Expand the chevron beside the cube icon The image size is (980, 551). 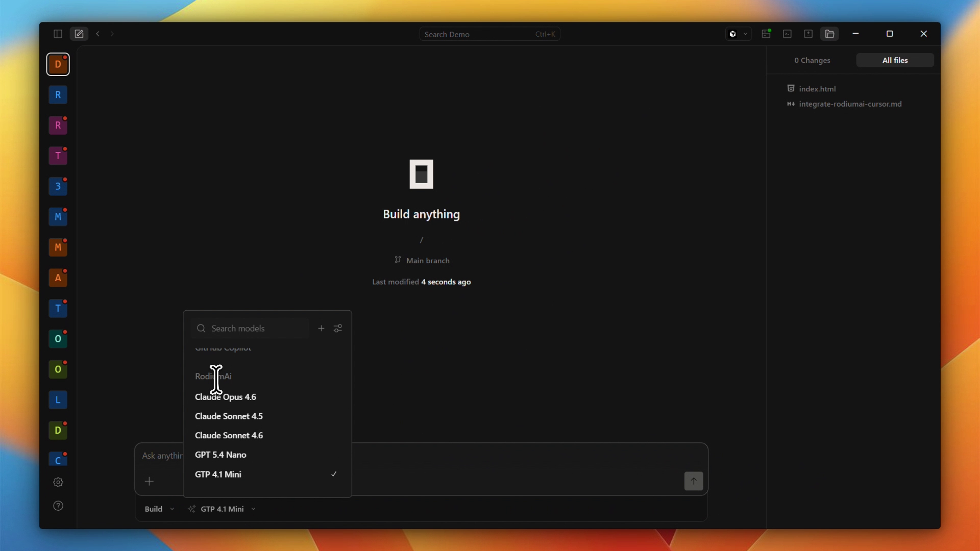pyautogui.click(x=746, y=34)
